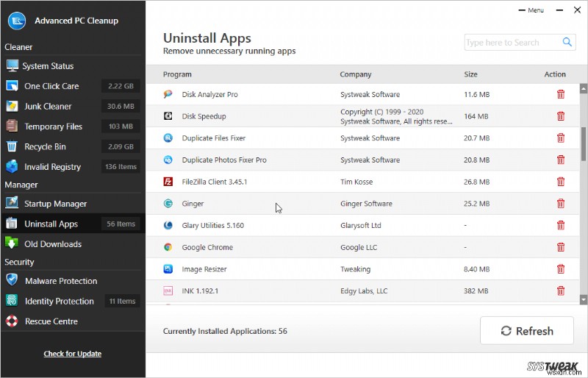Click the Rescue Centre lifebuoy icon

click(x=12, y=321)
